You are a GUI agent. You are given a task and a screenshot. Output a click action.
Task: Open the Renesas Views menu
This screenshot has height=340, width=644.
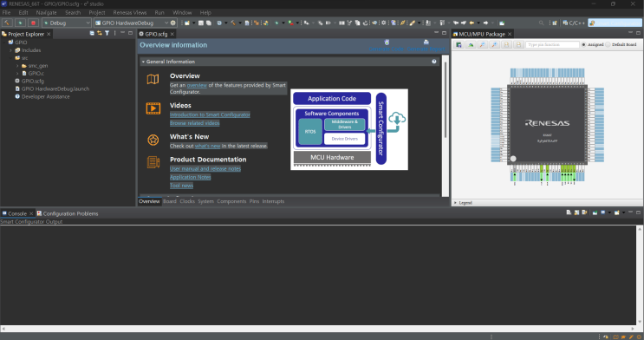click(130, 13)
